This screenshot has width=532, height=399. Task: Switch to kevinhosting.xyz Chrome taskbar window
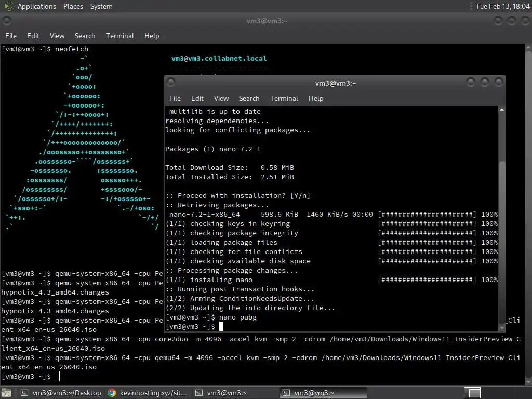click(x=148, y=393)
